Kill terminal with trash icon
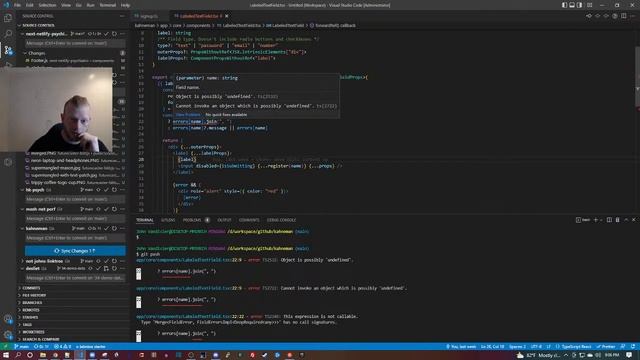The image size is (640, 360). pos(618,220)
